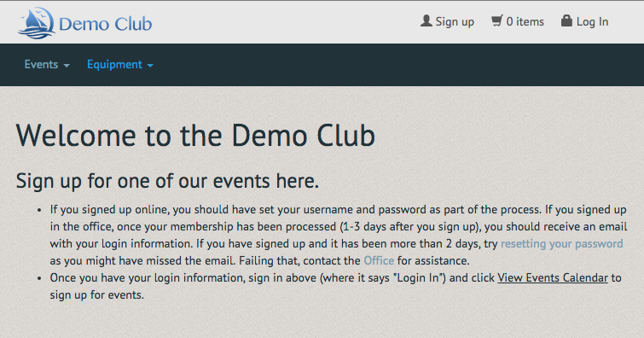Click the padlock icon beside Log In
The width and height of the screenshot is (644, 338).
click(566, 20)
